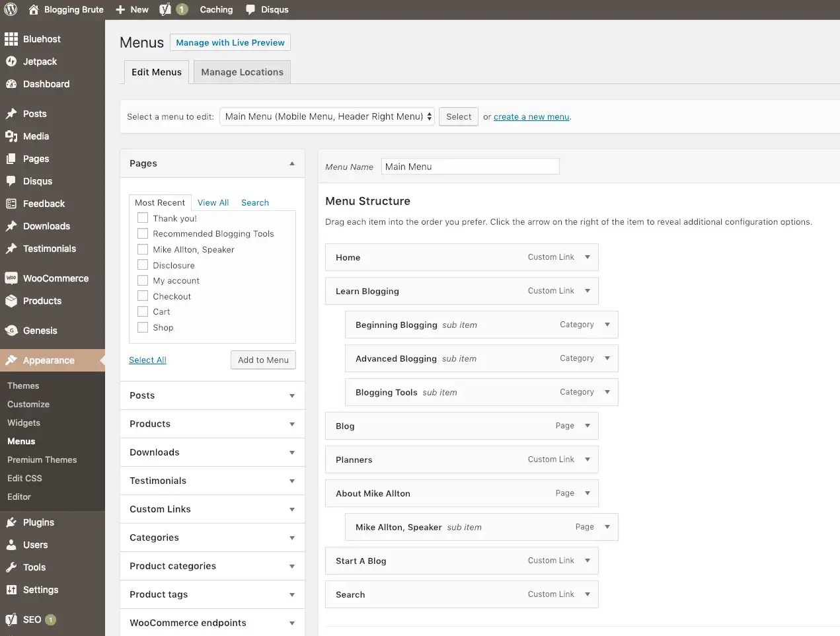The image size is (840, 636).
Task: Open the Settings sliders icon
Action: click(11, 590)
